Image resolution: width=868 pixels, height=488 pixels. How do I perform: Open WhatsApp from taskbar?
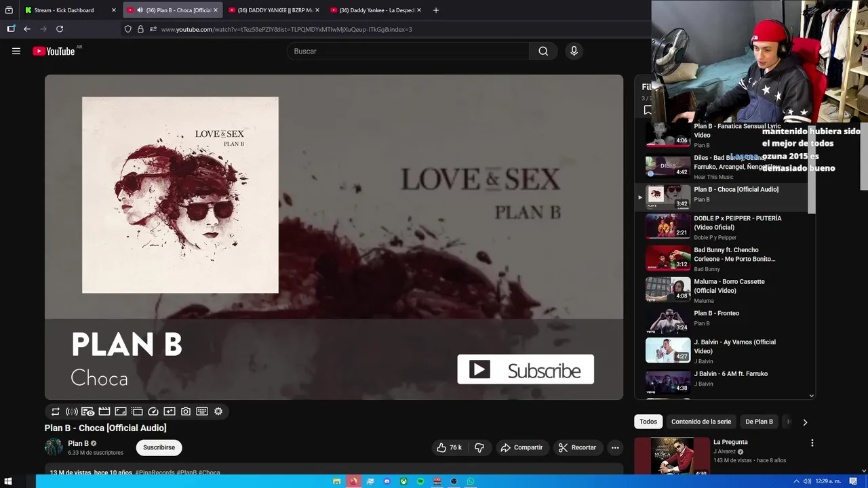point(471,481)
